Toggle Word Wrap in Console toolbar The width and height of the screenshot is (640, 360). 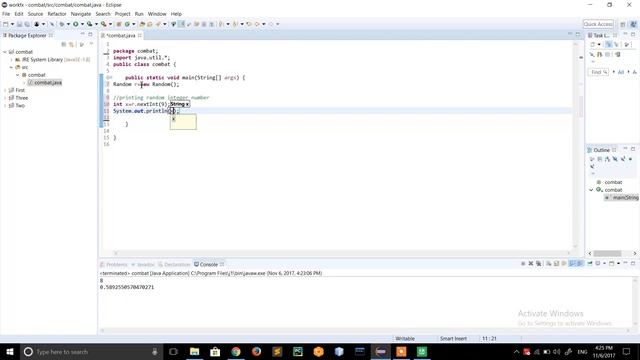click(564, 264)
